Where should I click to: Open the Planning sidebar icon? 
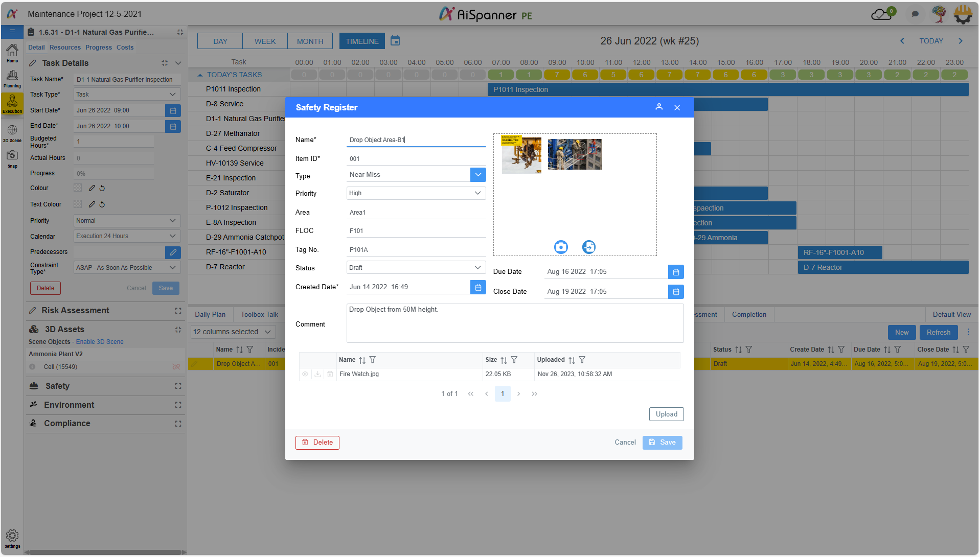[x=12, y=79]
